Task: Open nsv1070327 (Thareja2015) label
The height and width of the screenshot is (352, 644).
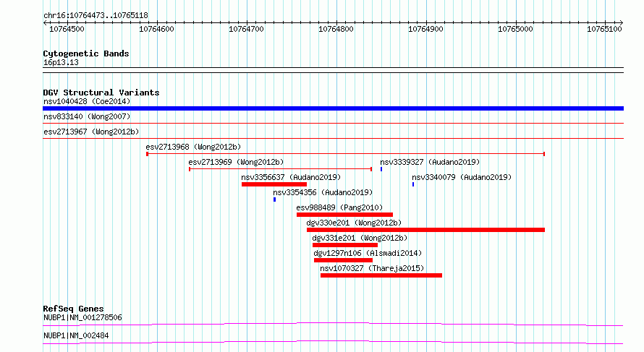Action: tap(372, 268)
